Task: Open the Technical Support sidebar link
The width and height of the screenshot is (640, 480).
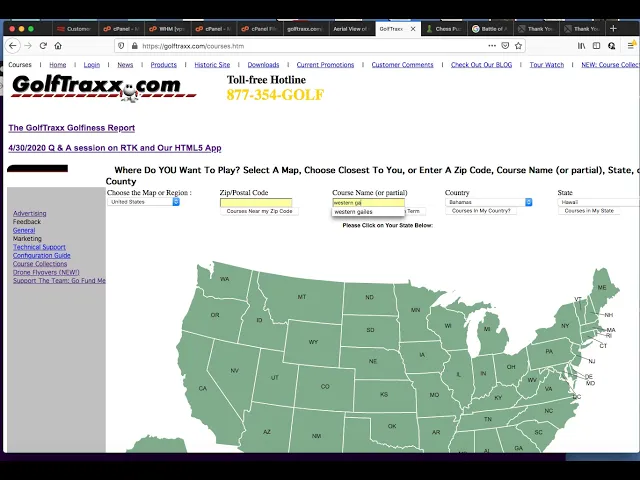Action: (x=39, y=247)
